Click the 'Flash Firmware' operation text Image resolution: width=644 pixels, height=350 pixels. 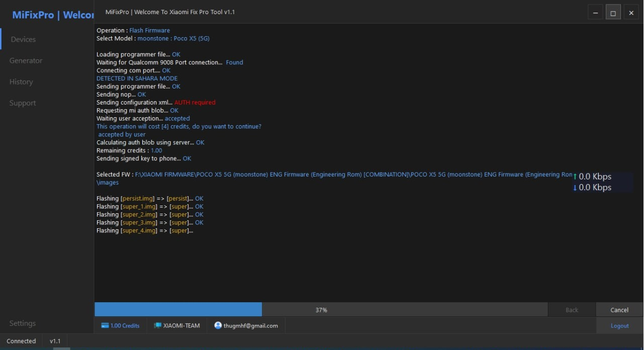(x=150, y=30)
